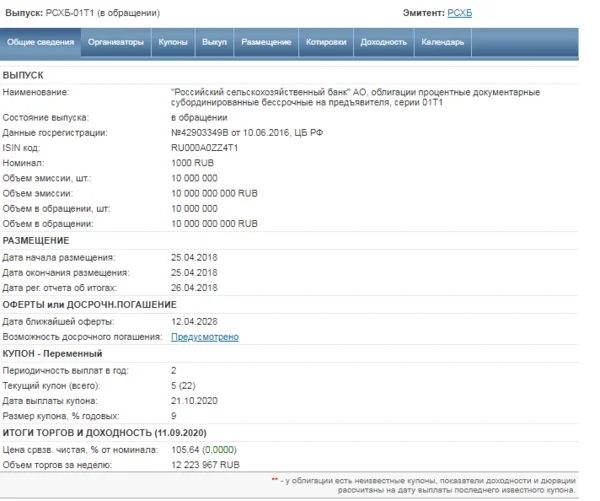Select the current coupon value 5 (22)
Viewport: 600px width, 501px height.
pyautogui.click(x=183, y=386)
